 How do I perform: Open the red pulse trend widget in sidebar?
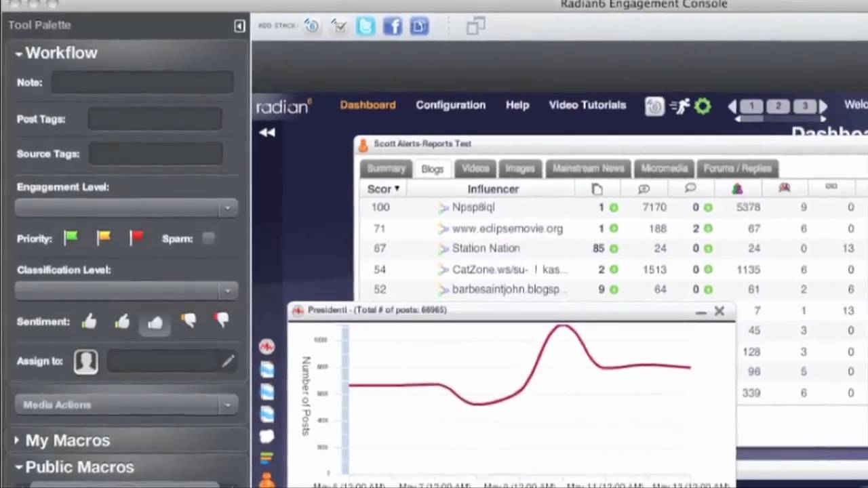click(x=267, y=347)
